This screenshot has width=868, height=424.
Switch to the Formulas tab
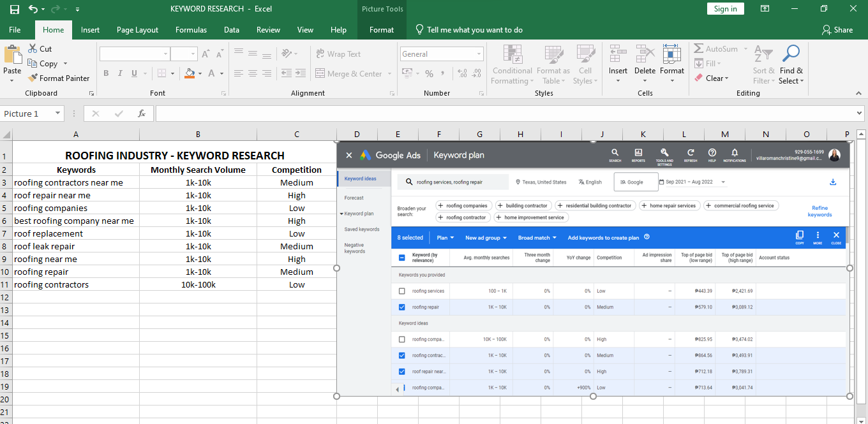coord(191,29)
